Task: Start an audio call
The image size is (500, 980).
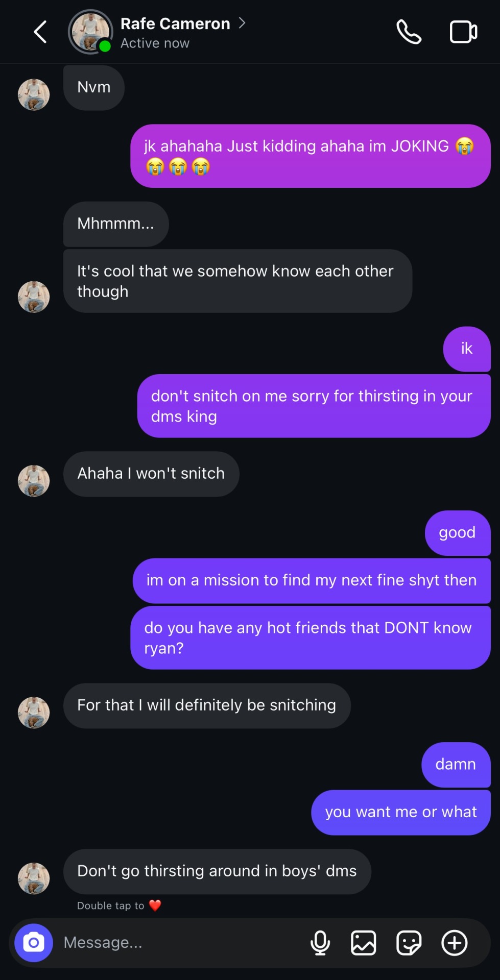Action: (409, 32)
